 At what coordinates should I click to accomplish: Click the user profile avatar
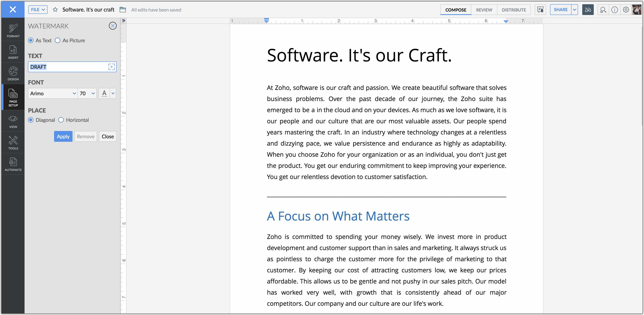pos(637,10)
